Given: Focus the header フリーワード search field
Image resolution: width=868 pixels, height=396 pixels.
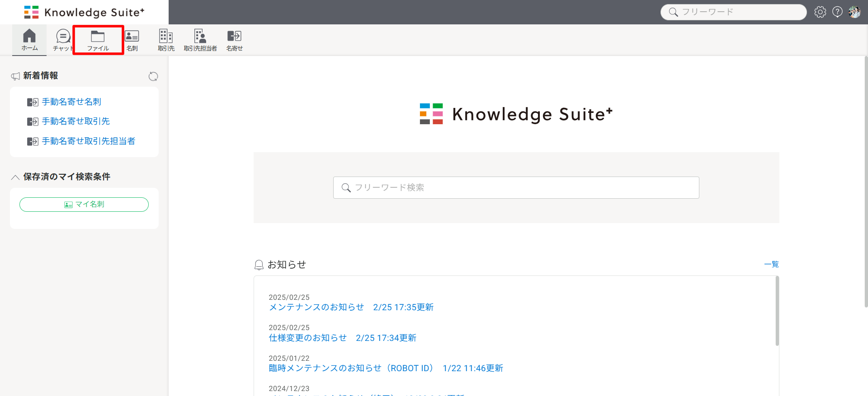Looking at the screenshot, I should pos(733,12).
